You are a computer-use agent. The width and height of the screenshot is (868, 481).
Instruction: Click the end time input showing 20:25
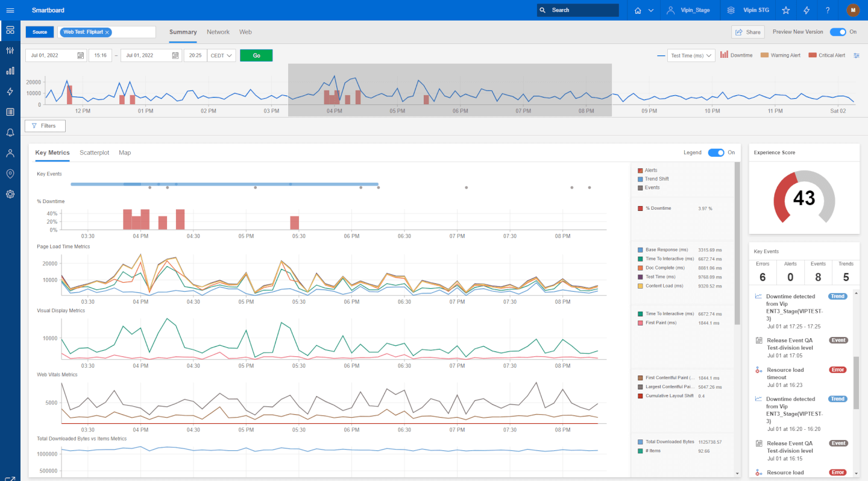pyautogui.click(x=195, y=54)
